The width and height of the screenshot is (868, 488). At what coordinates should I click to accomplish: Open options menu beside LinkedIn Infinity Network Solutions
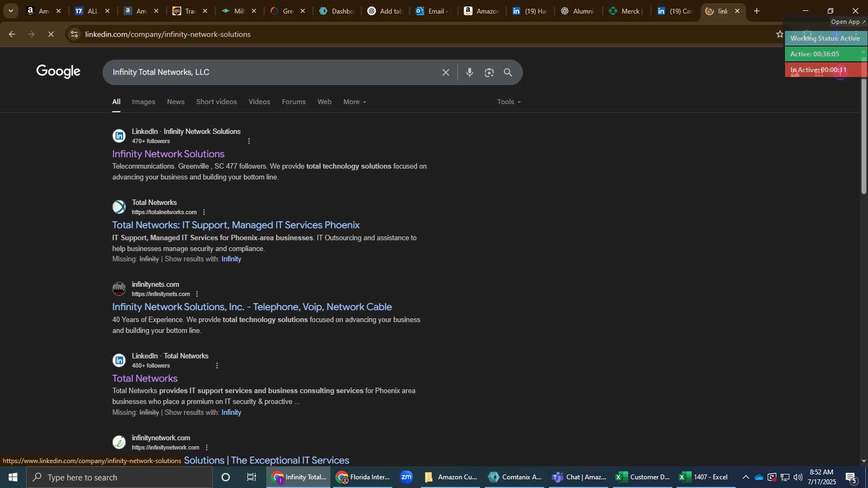(x=249, y=141)
